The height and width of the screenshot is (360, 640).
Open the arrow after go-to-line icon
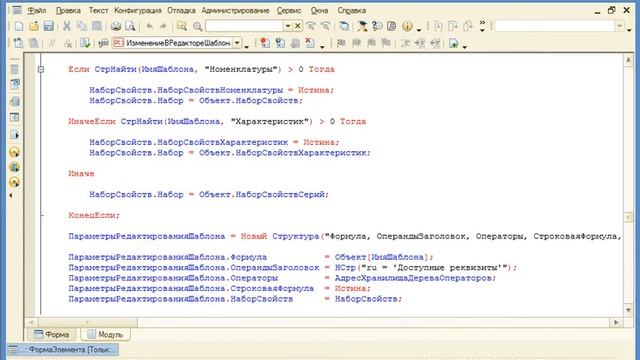click(x=464, y=47)
